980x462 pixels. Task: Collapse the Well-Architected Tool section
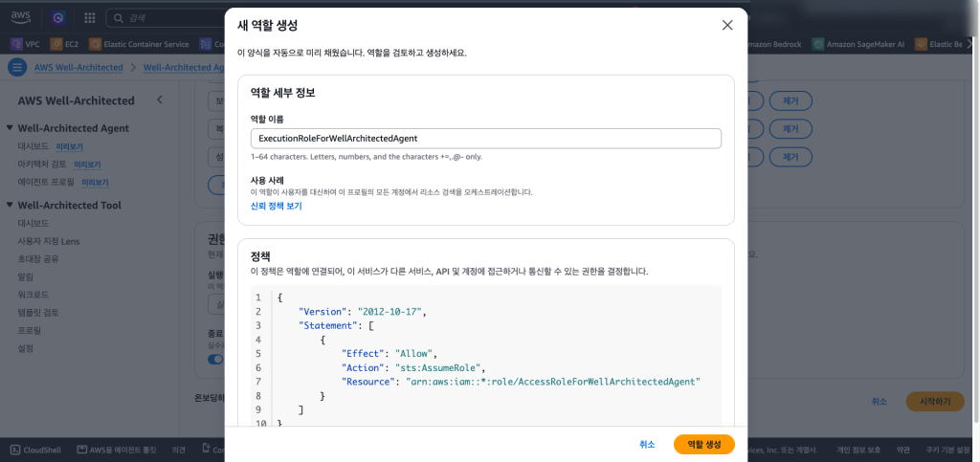(x=10, y=205)
